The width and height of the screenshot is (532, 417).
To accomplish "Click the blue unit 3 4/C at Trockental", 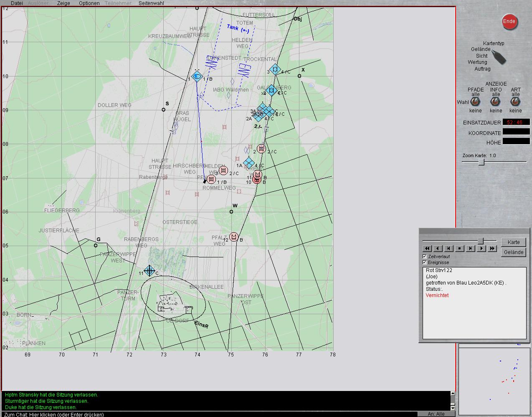I will 275,69.
